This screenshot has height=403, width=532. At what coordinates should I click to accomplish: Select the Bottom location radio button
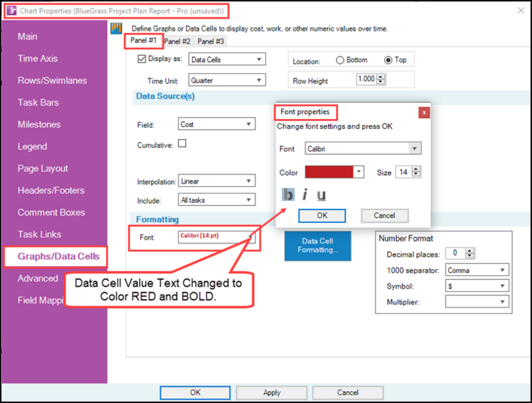(x=340, y=60)
